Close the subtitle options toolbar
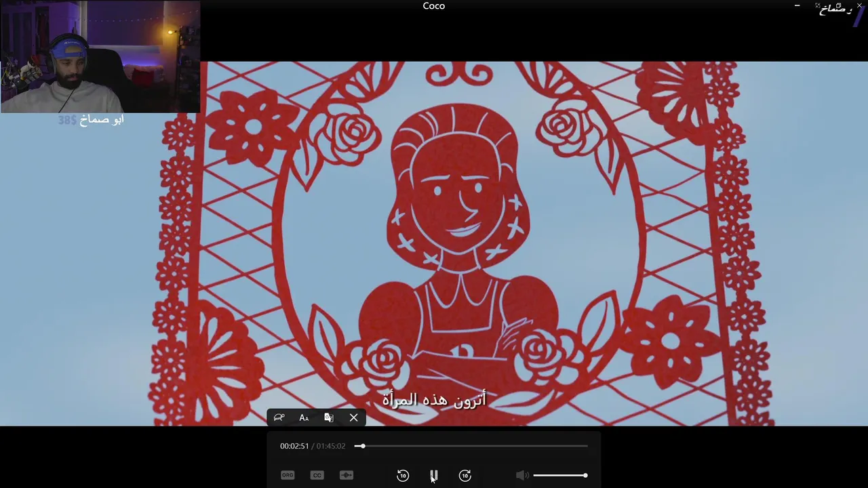The height and width of the screenshot is (488, 868). [x=353, y=418]
